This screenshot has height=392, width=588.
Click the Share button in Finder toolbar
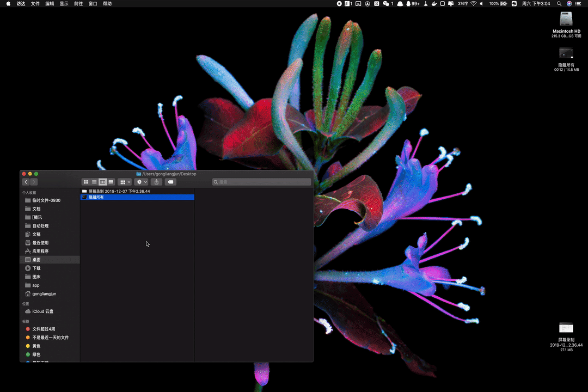[157, 182]
